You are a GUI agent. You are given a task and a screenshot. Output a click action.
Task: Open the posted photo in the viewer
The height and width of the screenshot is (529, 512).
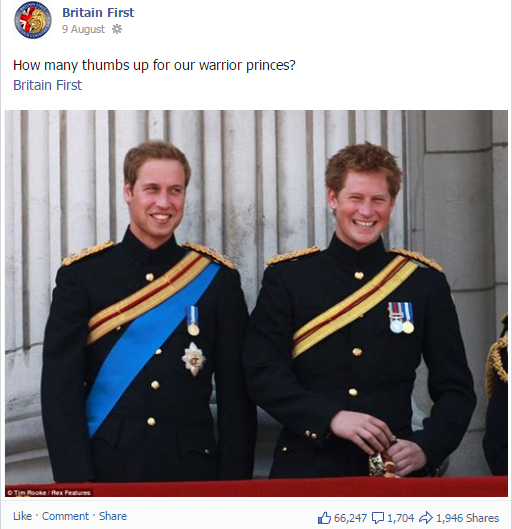point(256,303)
